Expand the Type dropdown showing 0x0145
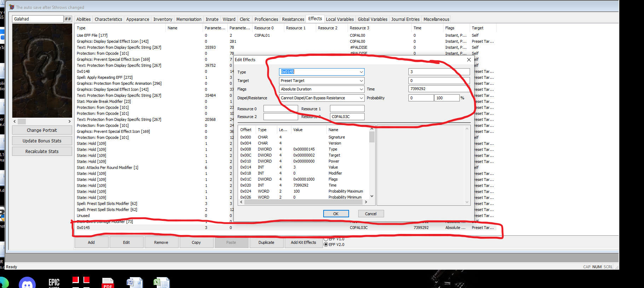Screen dimensions: 644x288 (361, 72)
